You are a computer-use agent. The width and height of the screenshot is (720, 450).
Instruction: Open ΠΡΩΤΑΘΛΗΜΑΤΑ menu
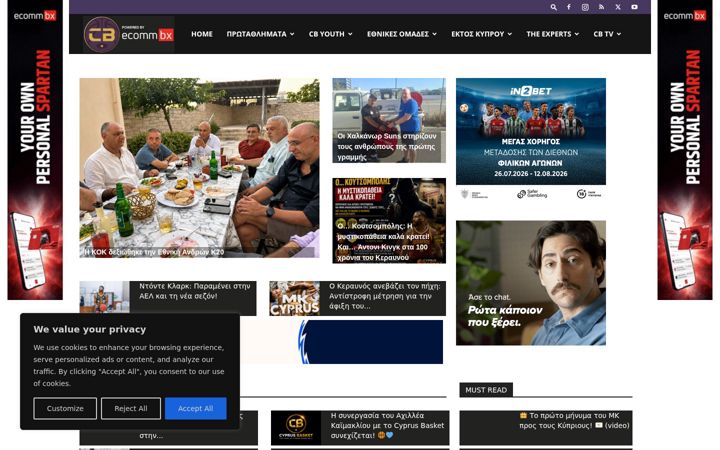tap(260, 34)
